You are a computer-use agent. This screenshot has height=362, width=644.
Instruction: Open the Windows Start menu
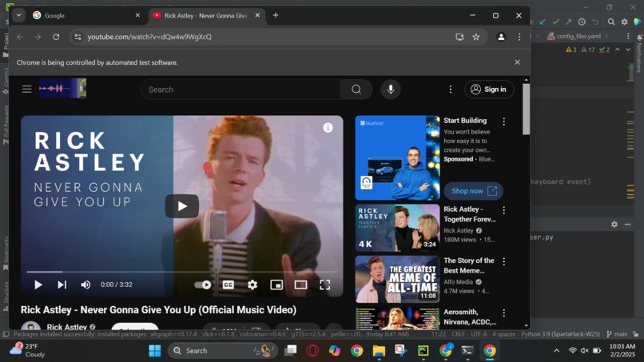click(155, 351)
